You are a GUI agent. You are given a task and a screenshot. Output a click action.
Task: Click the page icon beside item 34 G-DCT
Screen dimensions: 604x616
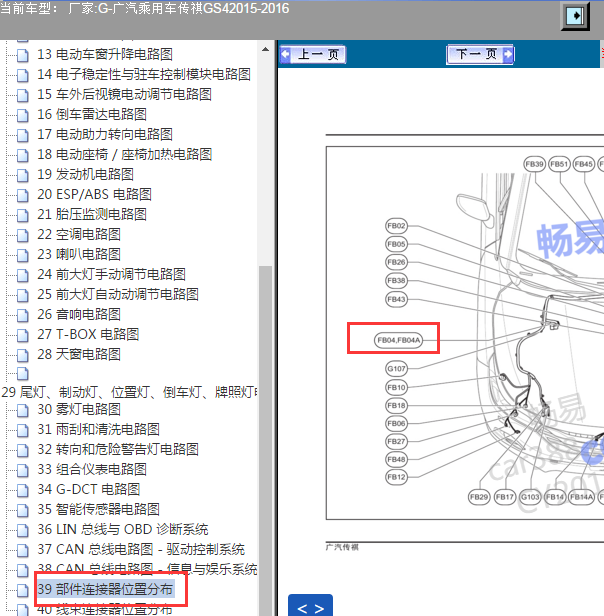click(x=23, y=491)
